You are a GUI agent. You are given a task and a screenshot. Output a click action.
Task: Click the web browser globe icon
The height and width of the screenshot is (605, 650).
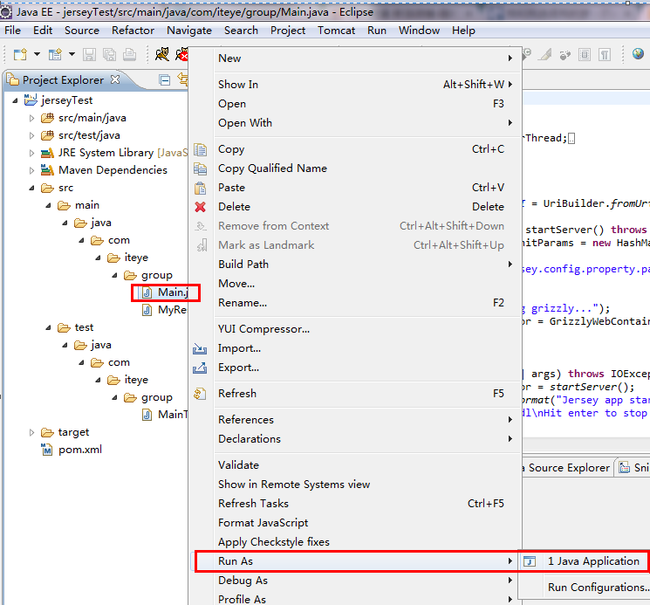pos(638,53)
